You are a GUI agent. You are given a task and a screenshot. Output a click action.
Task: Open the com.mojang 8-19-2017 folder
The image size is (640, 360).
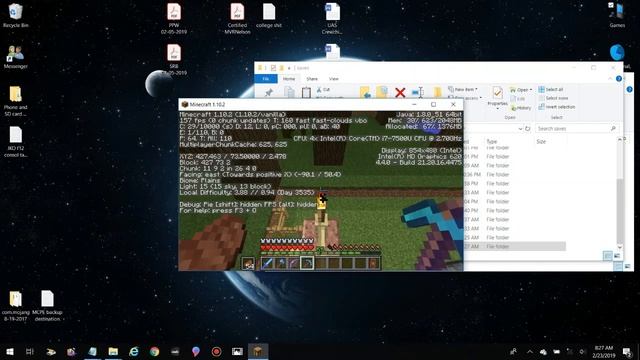[x=16, y=306]
